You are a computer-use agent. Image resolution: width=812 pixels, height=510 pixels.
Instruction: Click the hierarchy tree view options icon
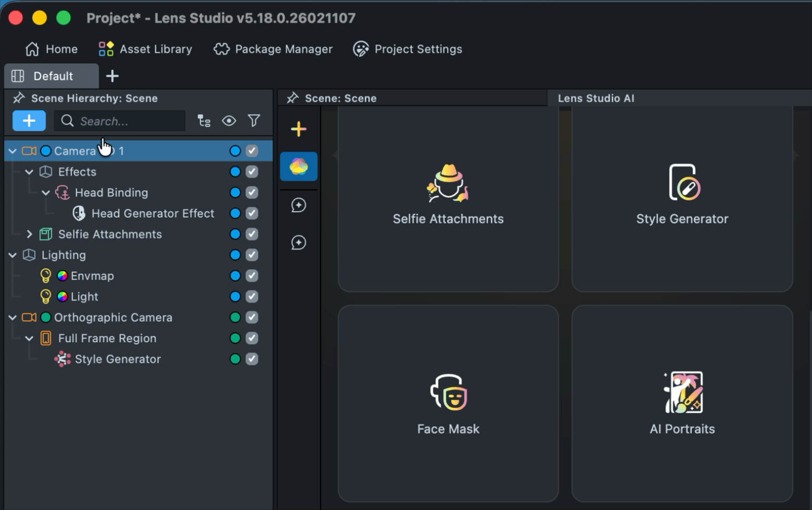204,121
